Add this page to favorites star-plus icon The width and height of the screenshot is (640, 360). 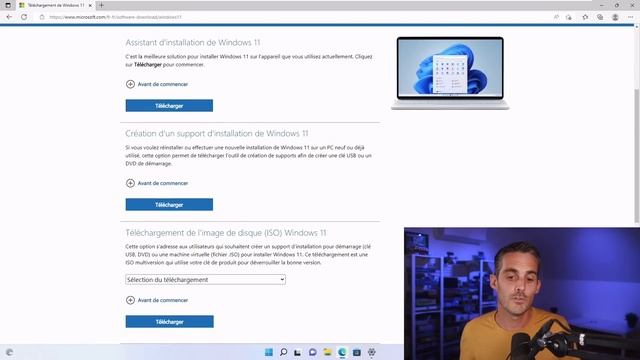point(569,17)
